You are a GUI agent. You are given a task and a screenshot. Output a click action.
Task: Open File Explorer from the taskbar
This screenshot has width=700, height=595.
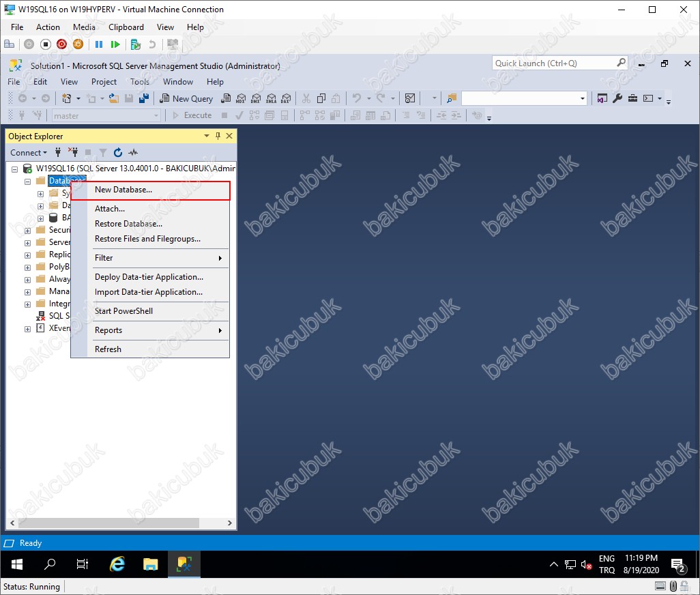tap(151, 564)
